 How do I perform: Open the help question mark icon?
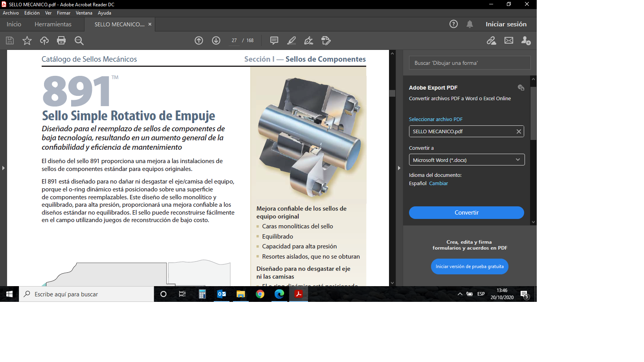tap(453, 24)
